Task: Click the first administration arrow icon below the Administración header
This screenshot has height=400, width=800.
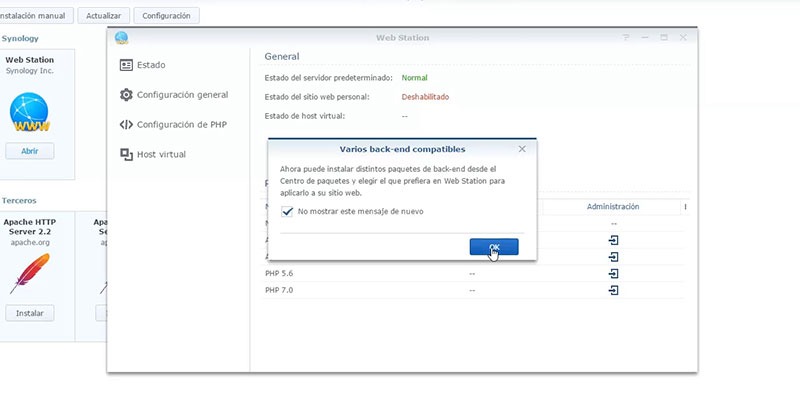Action: click(613, 240)
